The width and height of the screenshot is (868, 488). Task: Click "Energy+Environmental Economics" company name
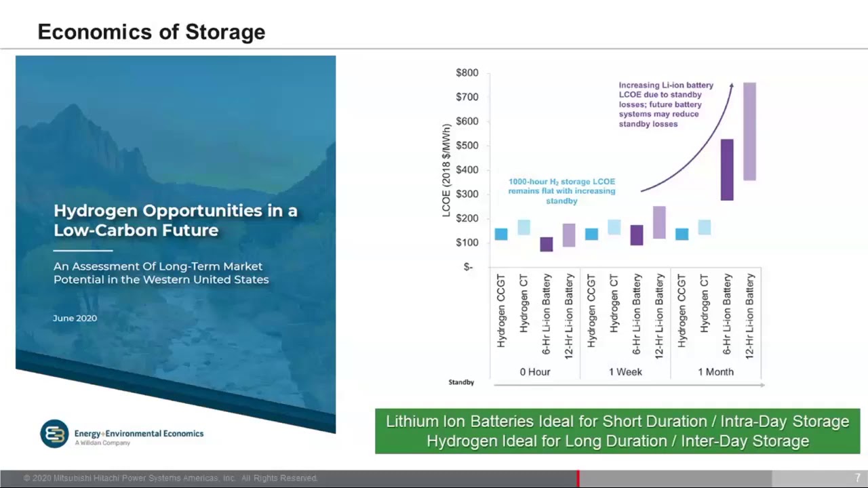point(139,433)
